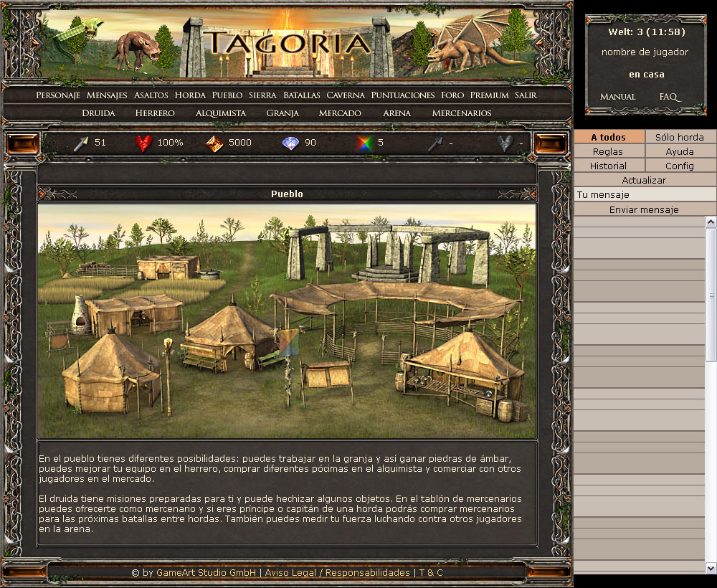Enter the Arena submenu

pos(397,113)
